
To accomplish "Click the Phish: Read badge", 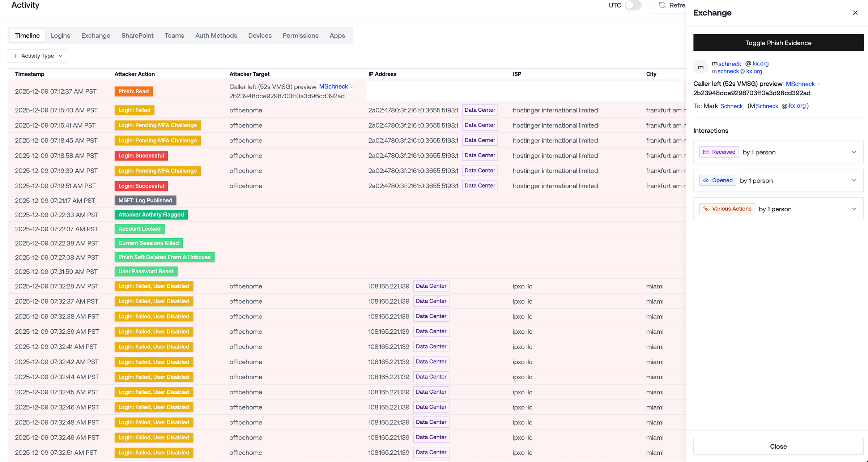I will coord(133,91).
